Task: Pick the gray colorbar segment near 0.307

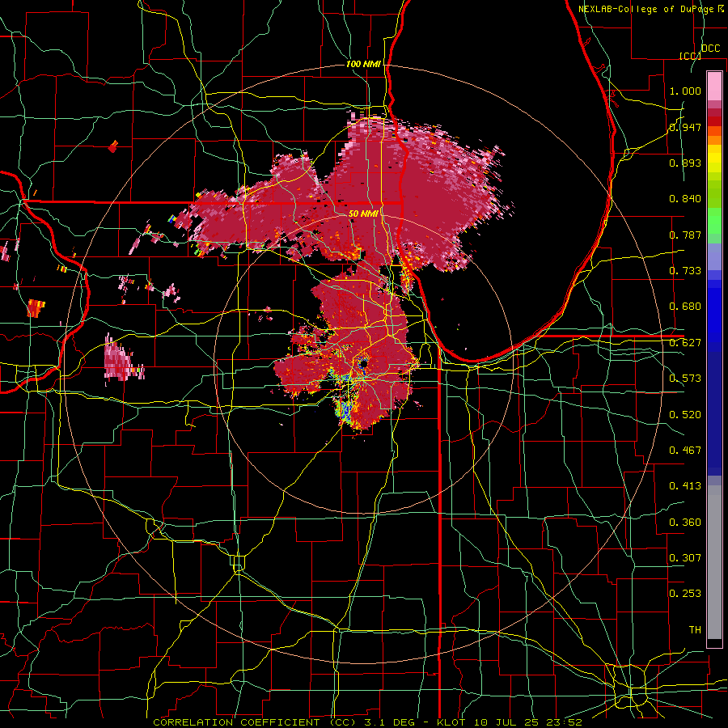Action: point(714,562)
